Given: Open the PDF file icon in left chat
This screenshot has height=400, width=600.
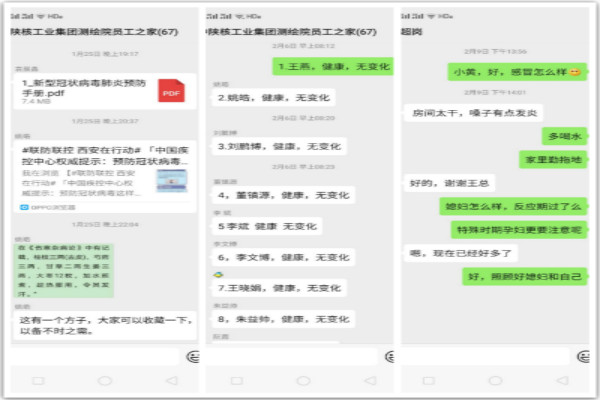Looking at the screenshot, I should [171, 91].
